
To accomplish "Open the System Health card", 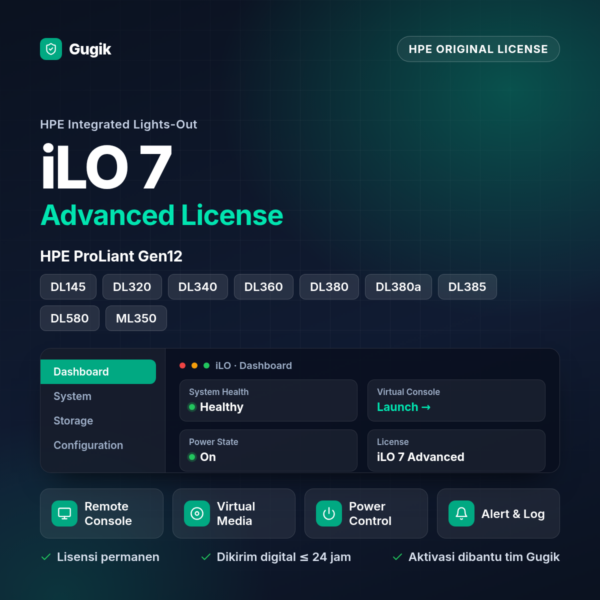I will tap(268, 400).
